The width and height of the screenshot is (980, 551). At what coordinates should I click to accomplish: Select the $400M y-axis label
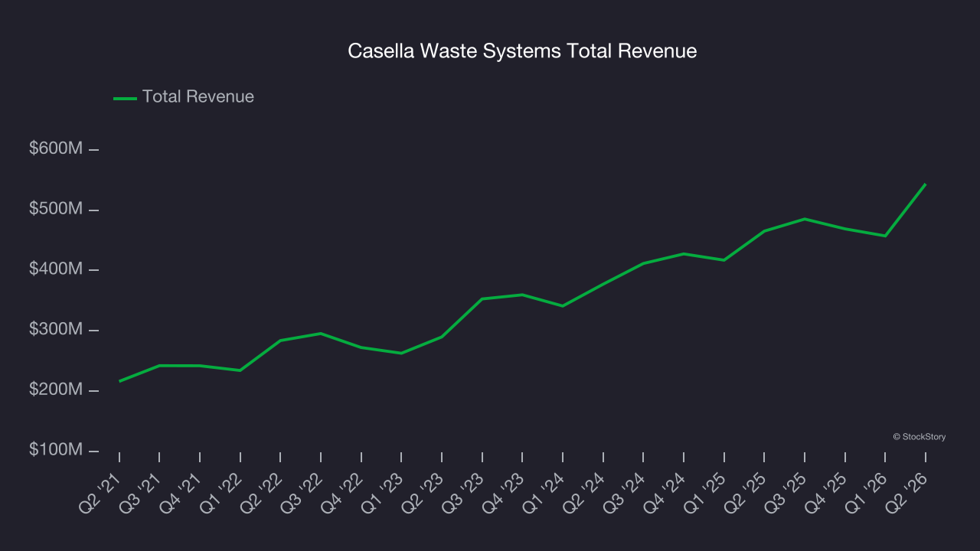[x=56, y=269]
